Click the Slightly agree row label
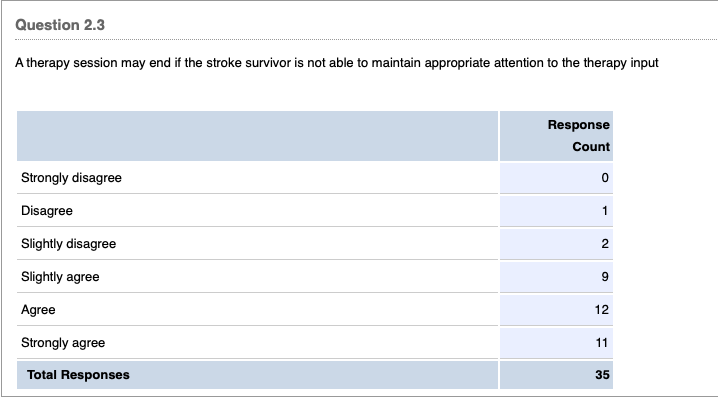718x399 pixels. [60, 277]
